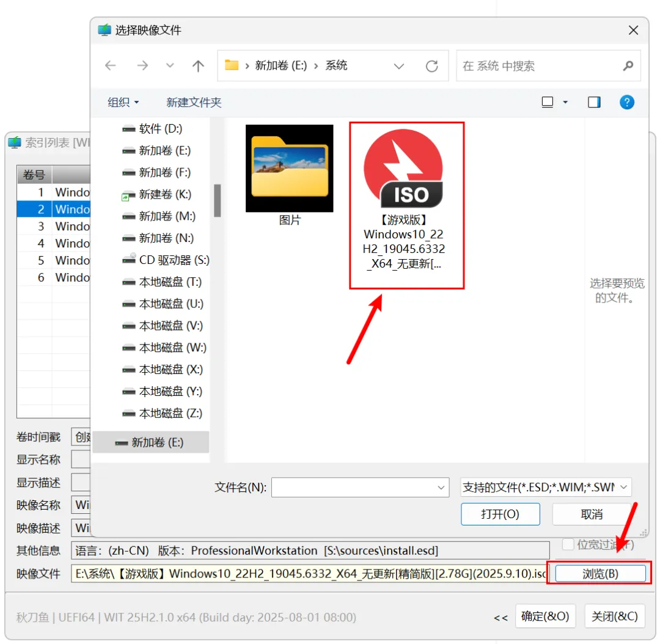Click the 卷号 column header
The height and width of the screenshot is (644, 660).
tap(34, 175)
